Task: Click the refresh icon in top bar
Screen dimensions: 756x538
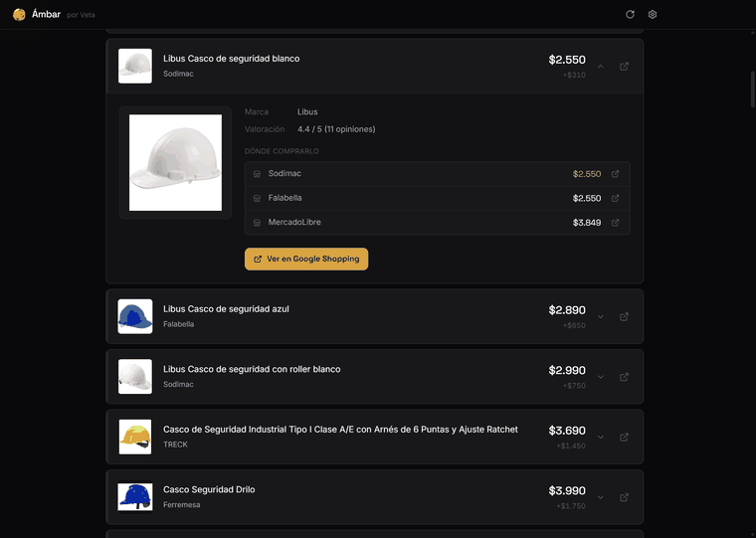Action: pyautogui.click(x=630, y=15)
